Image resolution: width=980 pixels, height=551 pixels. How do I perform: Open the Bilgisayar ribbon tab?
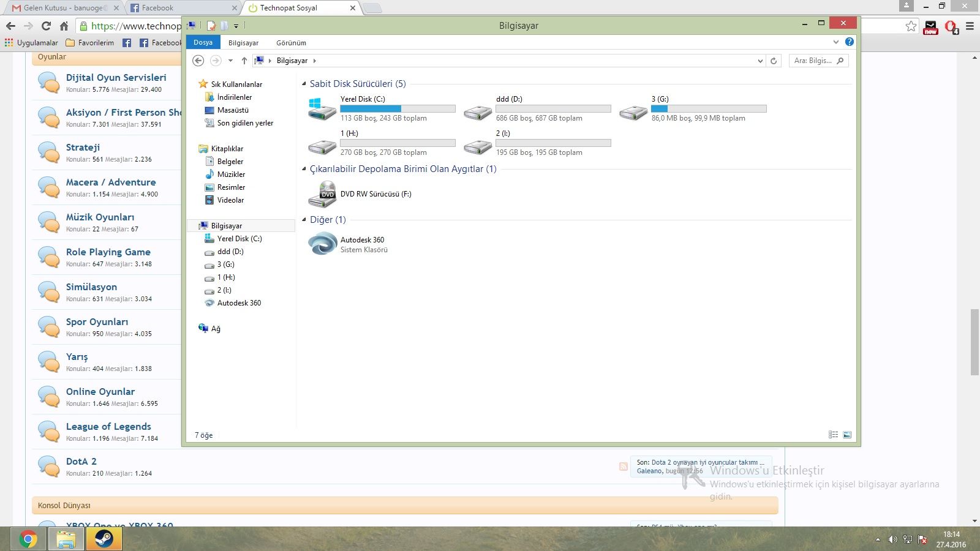(x=243, y=43)
